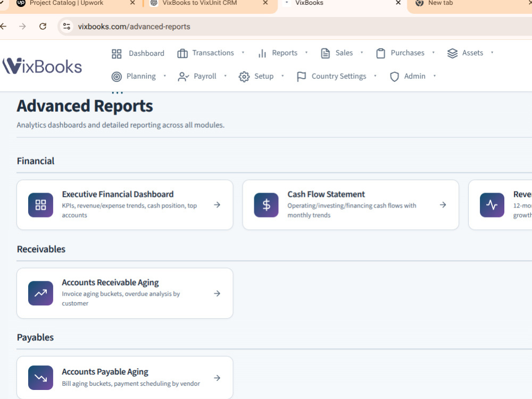Click the activity pulse icon in the Financial row
Viewport: 532px width, 399px height.
point(492,205)
